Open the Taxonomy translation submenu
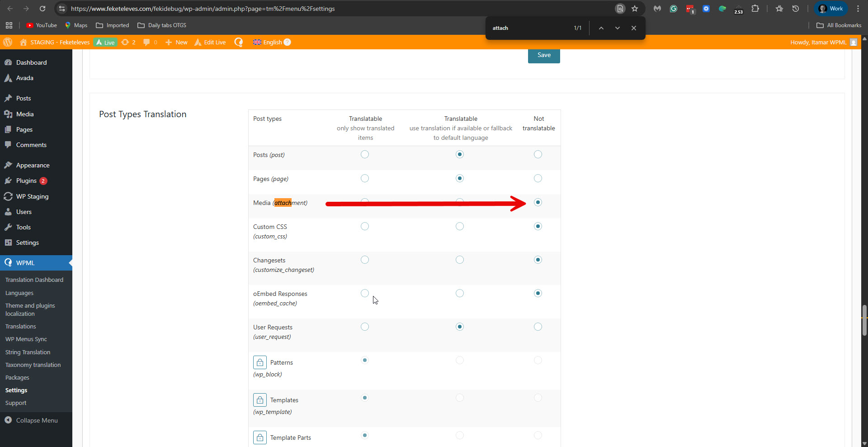This screenshot has width=868, height=447. click(33, 365)
